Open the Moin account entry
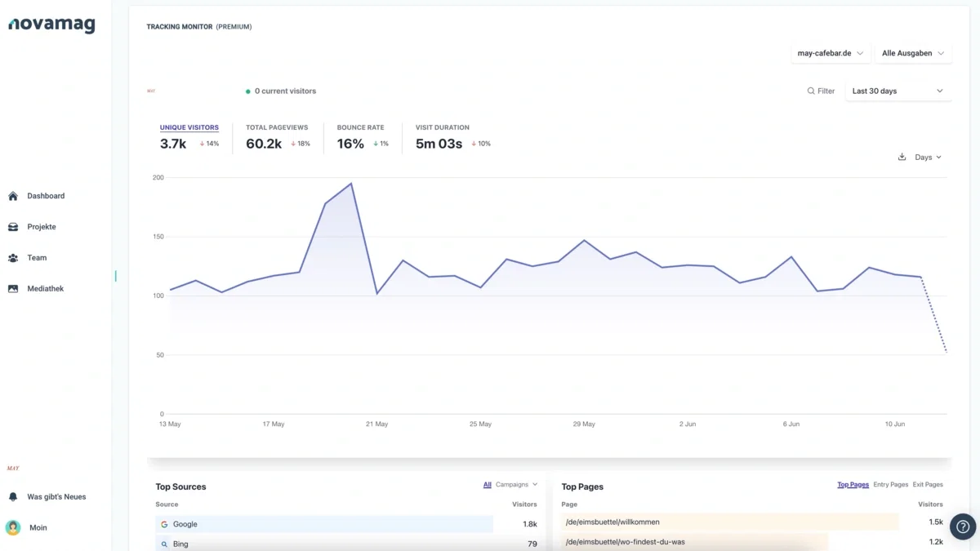 point(38,527)
